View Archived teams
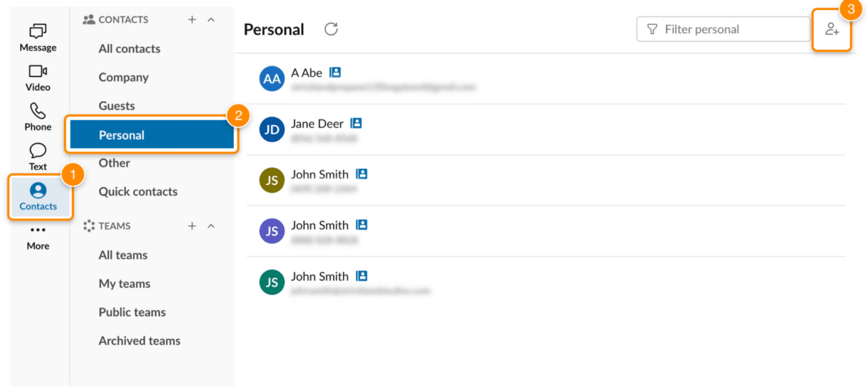 139,340
